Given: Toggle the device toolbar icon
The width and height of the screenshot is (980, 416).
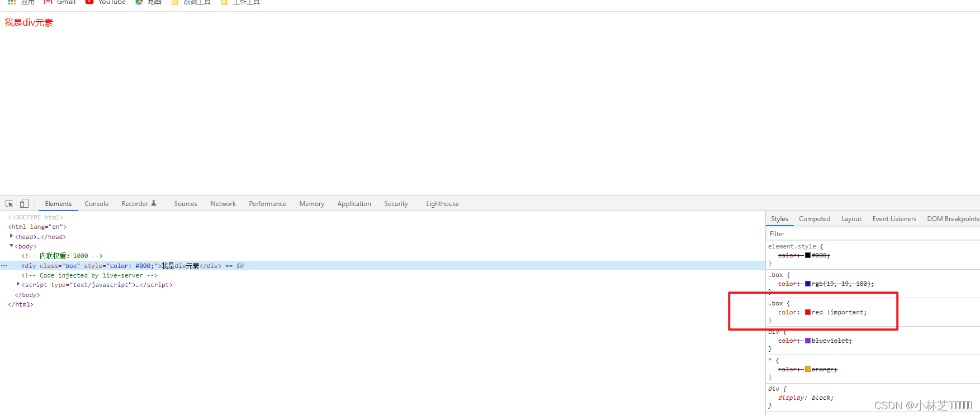Looking at the screenshot, I should tap(24, 203).
